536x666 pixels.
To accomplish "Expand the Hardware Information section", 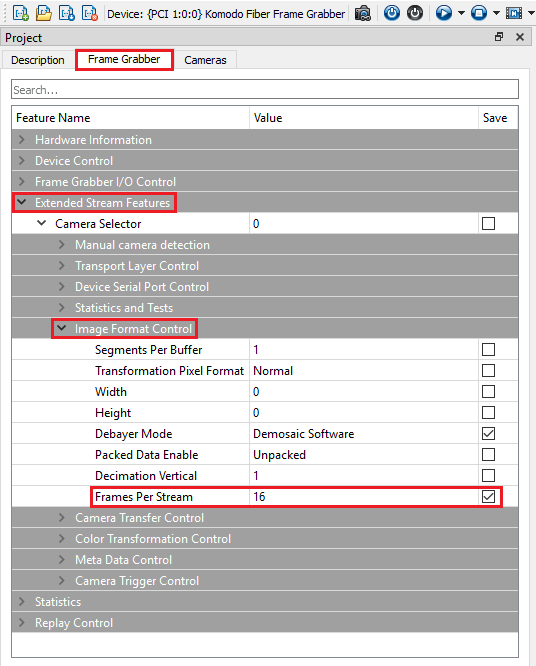I will 22,139.
